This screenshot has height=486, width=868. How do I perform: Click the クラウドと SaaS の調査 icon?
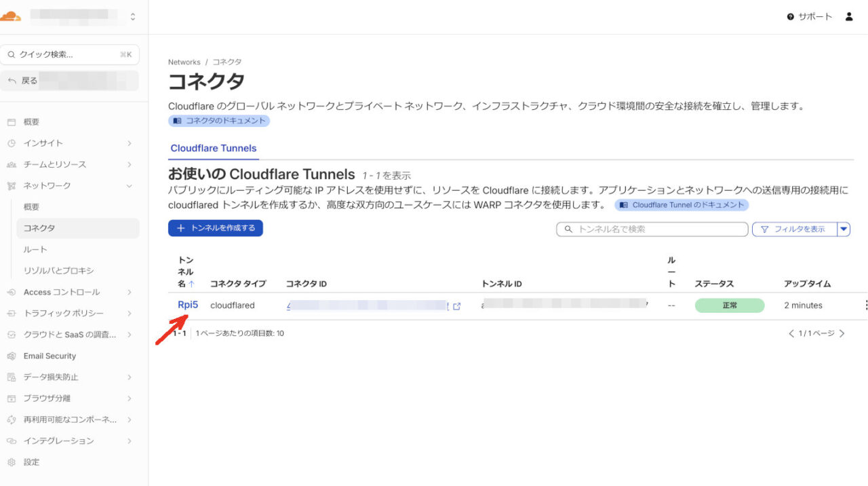pos(11,335)
